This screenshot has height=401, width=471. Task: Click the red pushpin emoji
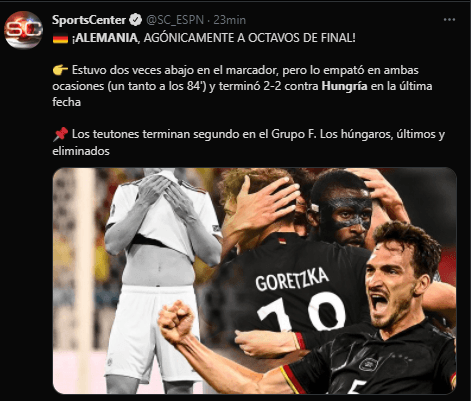60,134
